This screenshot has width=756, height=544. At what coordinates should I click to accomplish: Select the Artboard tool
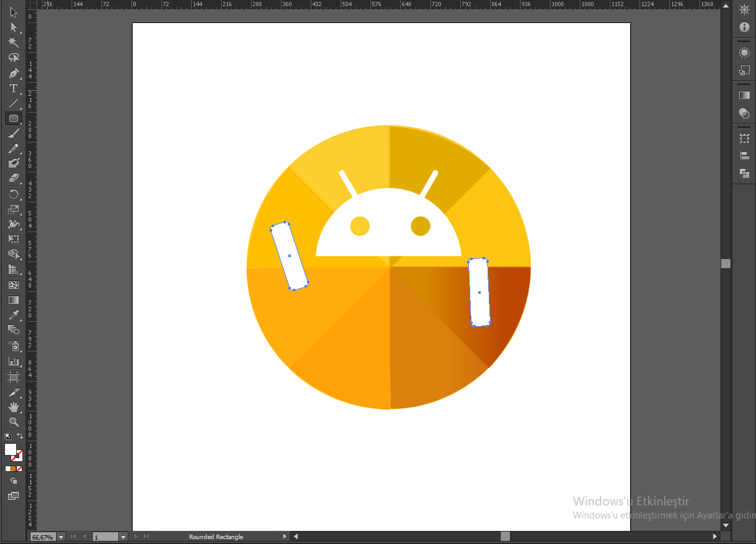[x=13, y=377]
